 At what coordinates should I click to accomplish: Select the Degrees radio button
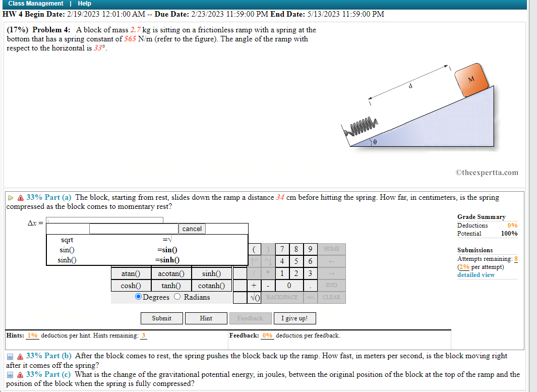(x=137, y=297)
